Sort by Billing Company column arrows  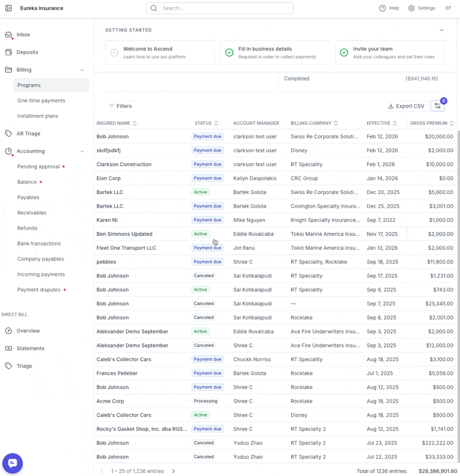point(336,123)
